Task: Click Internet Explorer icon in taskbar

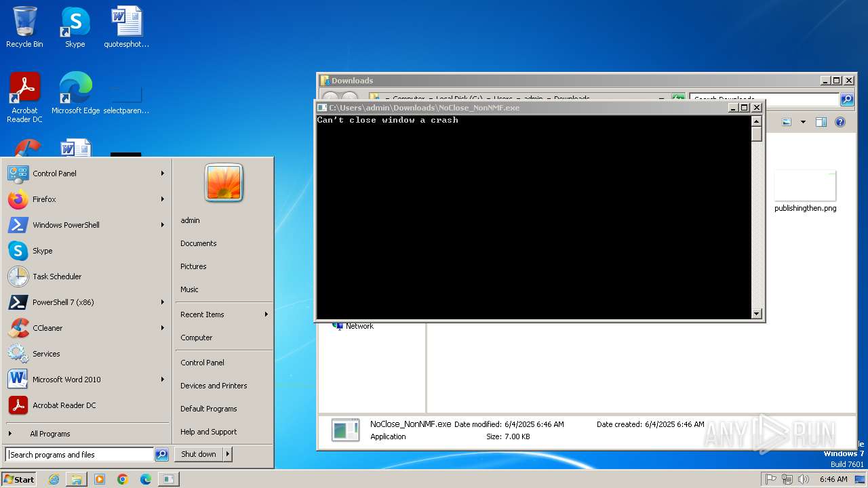Action: coord(54,479)
